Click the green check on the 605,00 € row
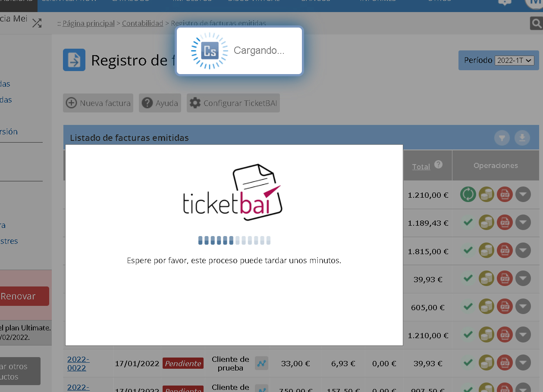The height and width of the screenshot is (392, 543). coord(468,307)
